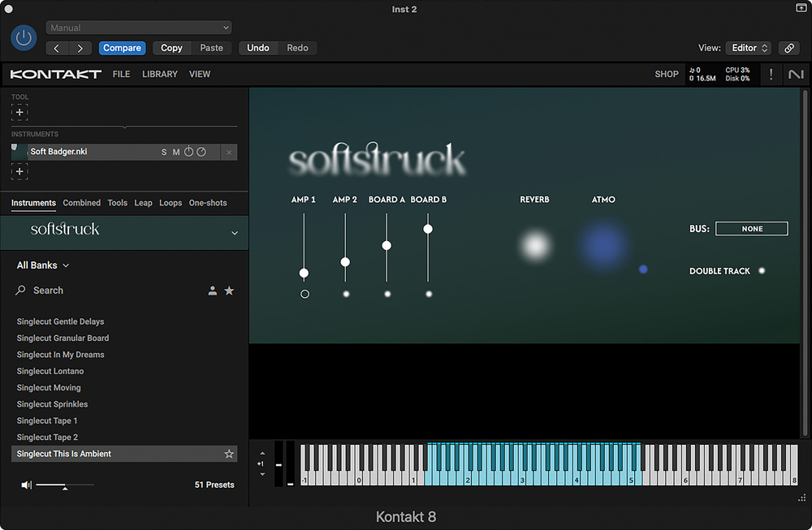Mute the Soft Badger.nki instrument
The height and width of the screenshot is (530, 812).
[176, 152]
